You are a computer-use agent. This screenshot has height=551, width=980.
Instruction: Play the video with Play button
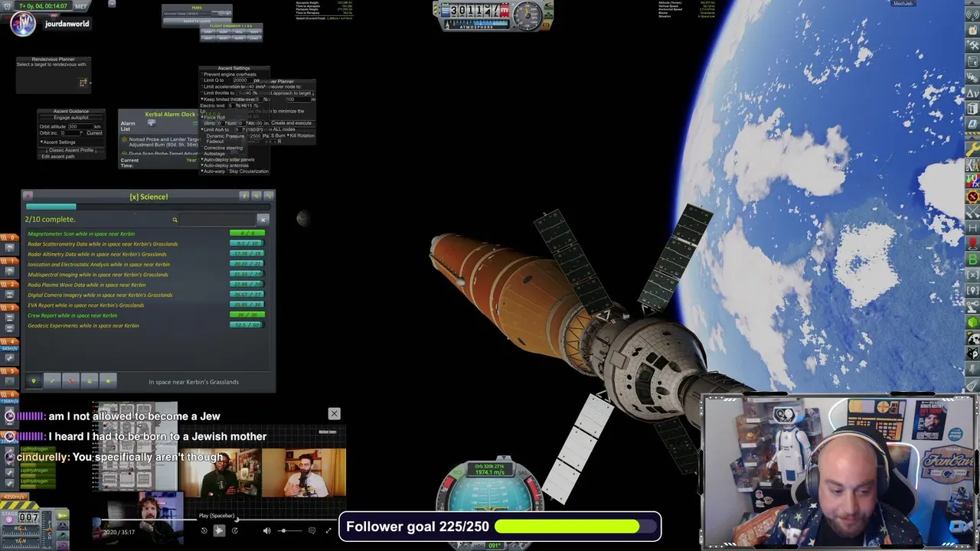click(219, 530)
